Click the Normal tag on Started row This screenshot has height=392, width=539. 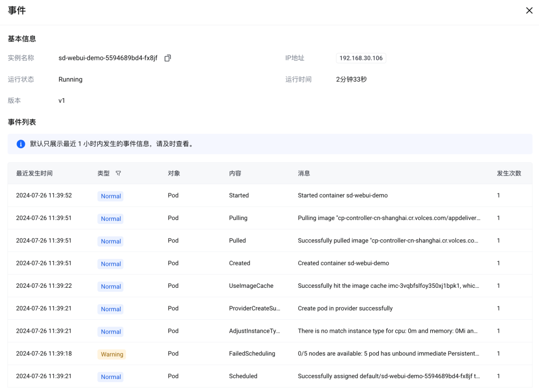click(111, 196)
